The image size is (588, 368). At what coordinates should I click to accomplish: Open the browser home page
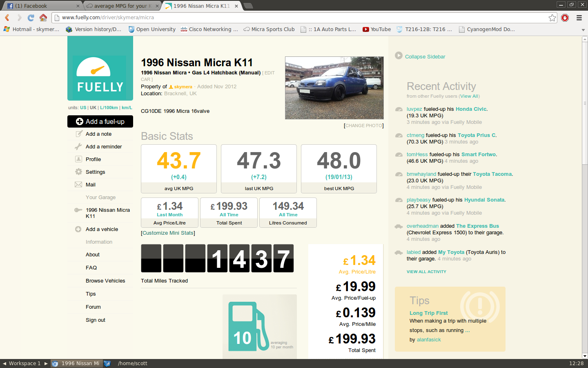[x=43, y=18]
